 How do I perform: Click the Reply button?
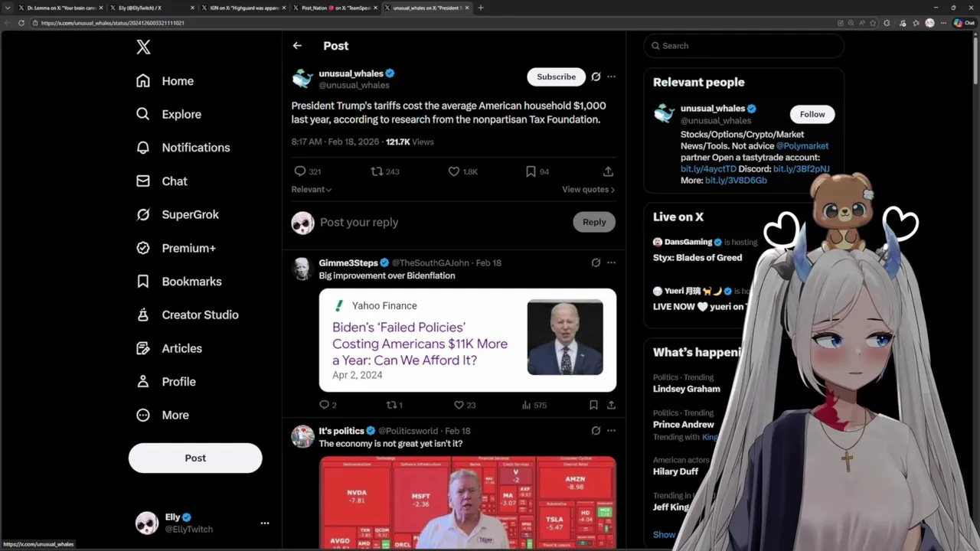pos(594,222)
